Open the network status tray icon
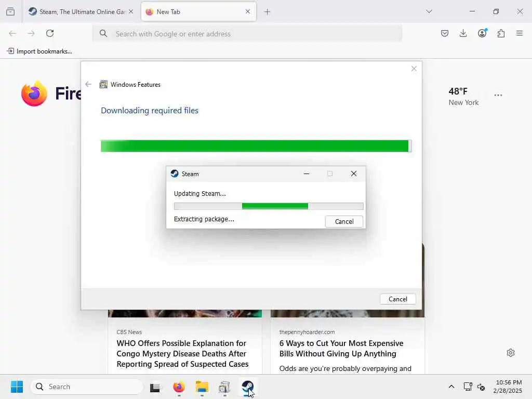The image size is (532, 399). 468,387
